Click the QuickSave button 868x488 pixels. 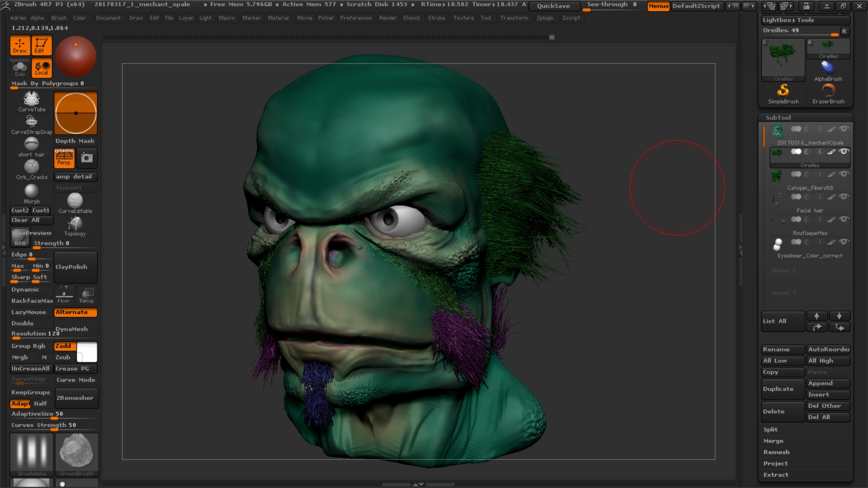click(553, 6)
